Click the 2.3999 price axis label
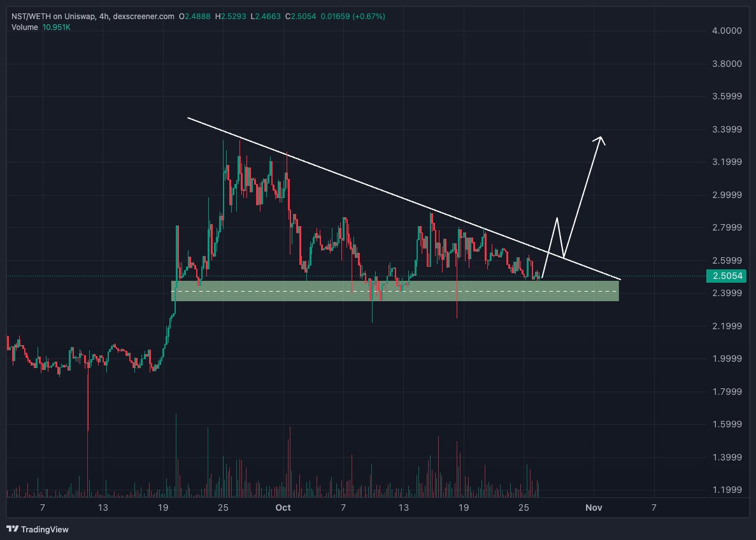Image resolution: width=756 pixels, height=540 pixels. point(727,293)
